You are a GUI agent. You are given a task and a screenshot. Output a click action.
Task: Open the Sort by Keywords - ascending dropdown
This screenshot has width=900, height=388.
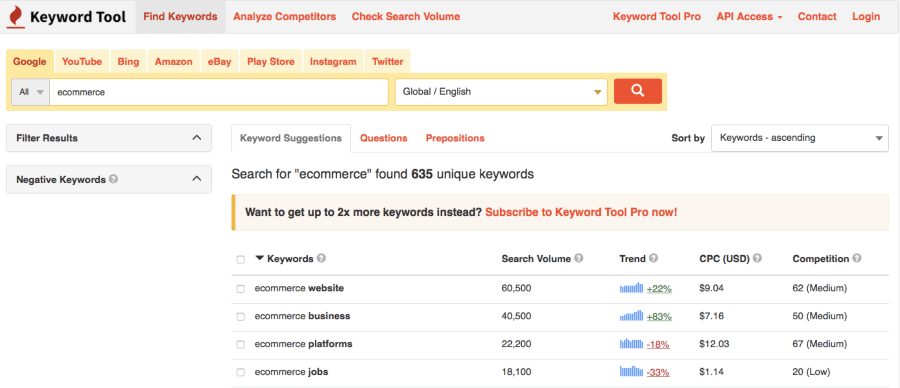pyautogui.click(x=800, y=138)
